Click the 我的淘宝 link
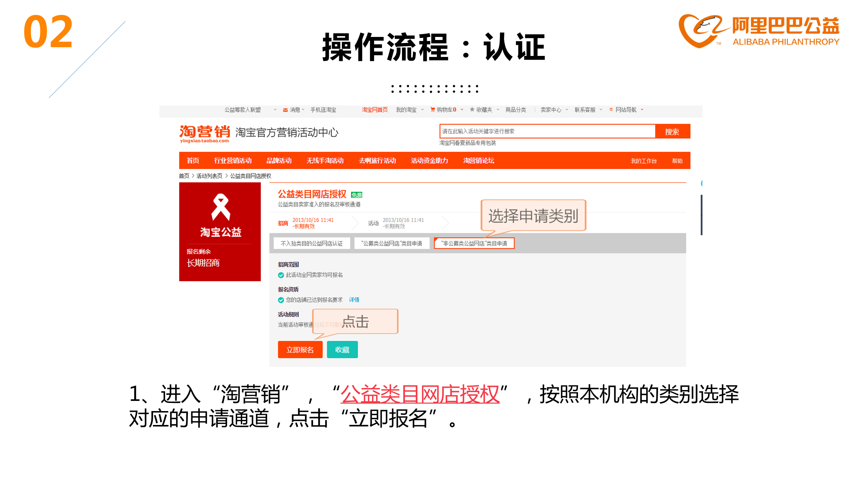The height and width of the screenshot is (488, 868). 406,110
